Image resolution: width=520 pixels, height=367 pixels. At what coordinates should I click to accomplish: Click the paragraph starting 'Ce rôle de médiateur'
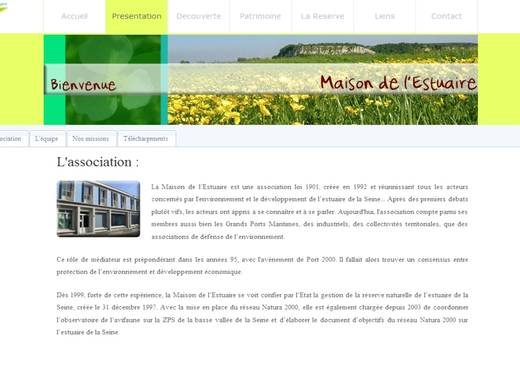pos(262,266)
